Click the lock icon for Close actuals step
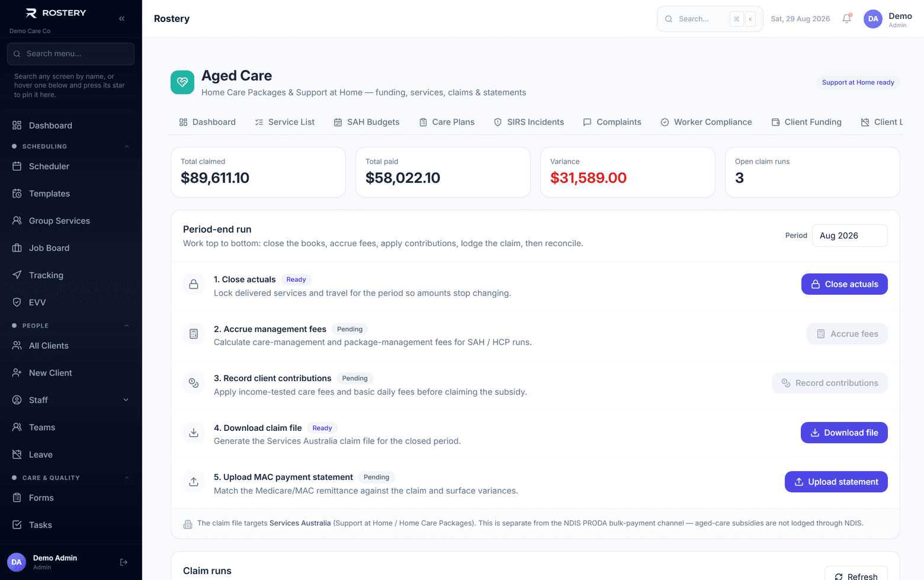This screenshot has height=580, width=924. (194, 285)
